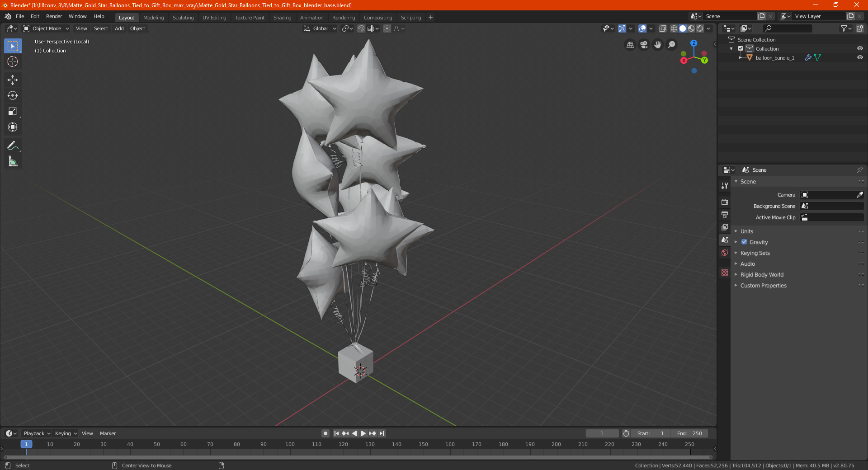Click the current frame field showing 1
The image size is (868, 470).
point(602,433)
